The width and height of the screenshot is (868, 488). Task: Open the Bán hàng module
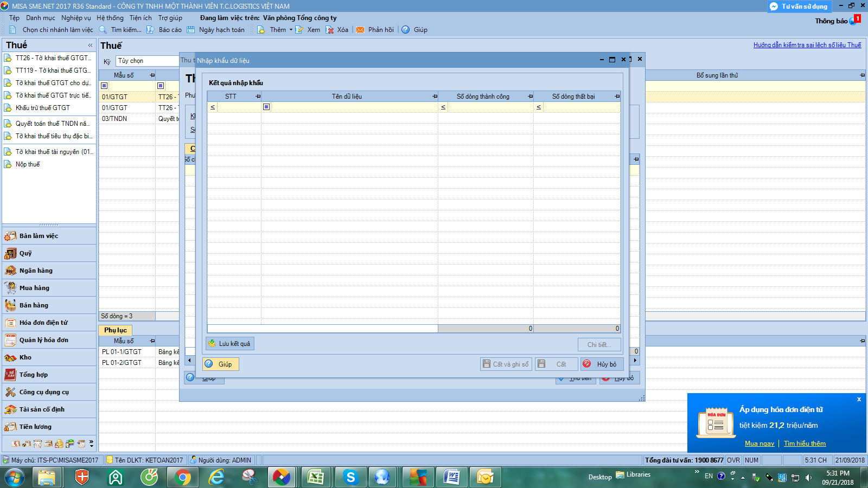49,305
